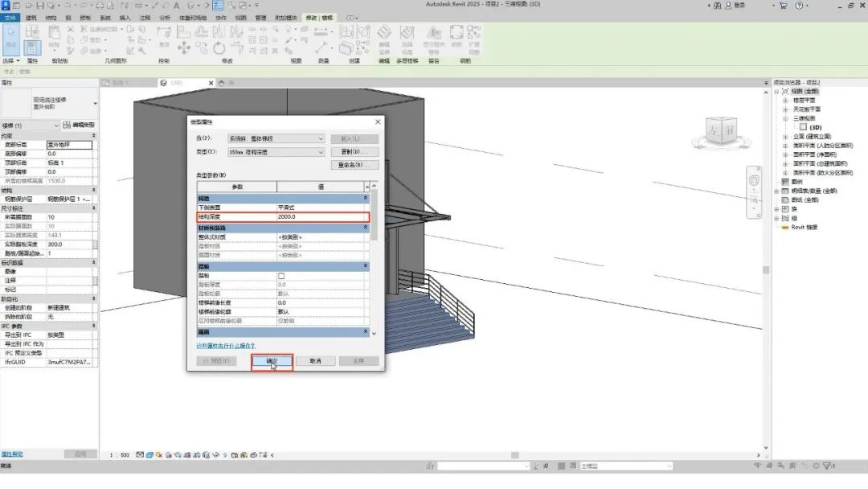Screen dimensions: 868x489
Task: Open 编辑类型 Edit Type in Properties palette
Action: [x=79, y=125]
